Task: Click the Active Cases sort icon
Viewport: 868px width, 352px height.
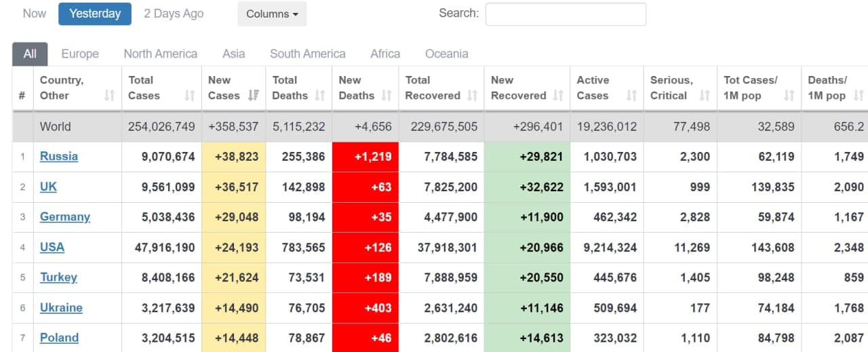Action: coord(631,96)
